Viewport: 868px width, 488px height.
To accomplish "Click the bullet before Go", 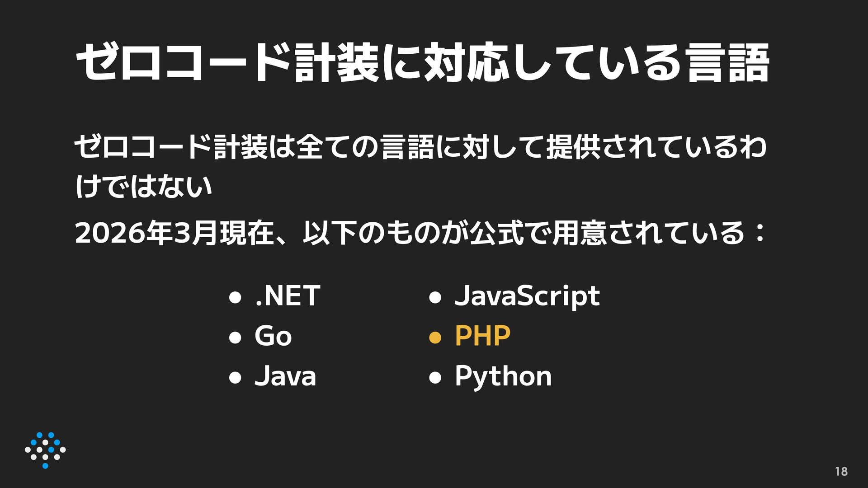I will point(235,338).
